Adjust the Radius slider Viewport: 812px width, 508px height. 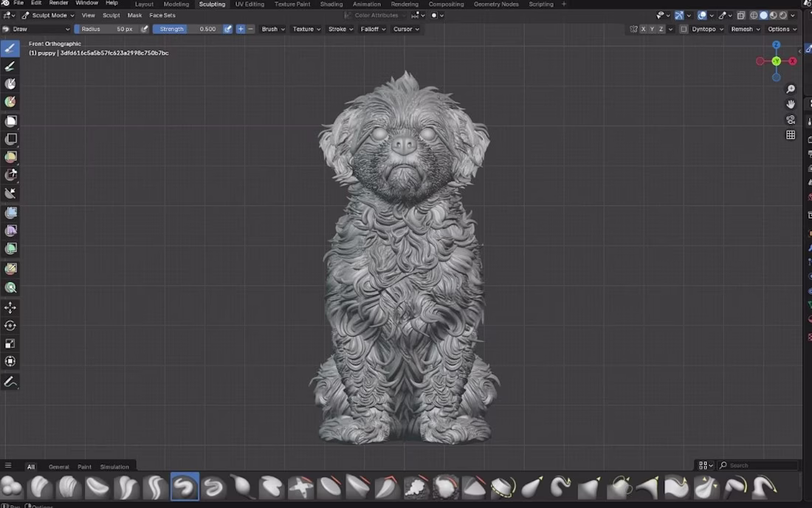[x=107, y=29]
